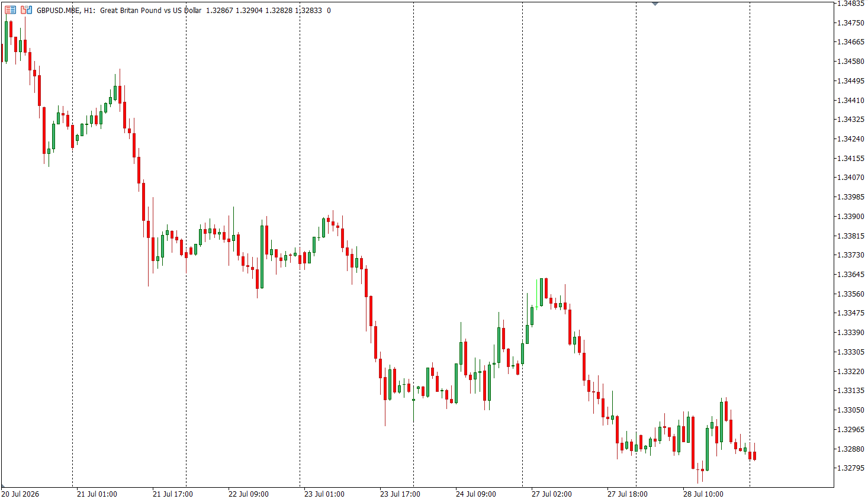Screen dimensions: 868x499
Task: Click the Great Britan Pound vs US Dollar description
Action: pos(150,11)
